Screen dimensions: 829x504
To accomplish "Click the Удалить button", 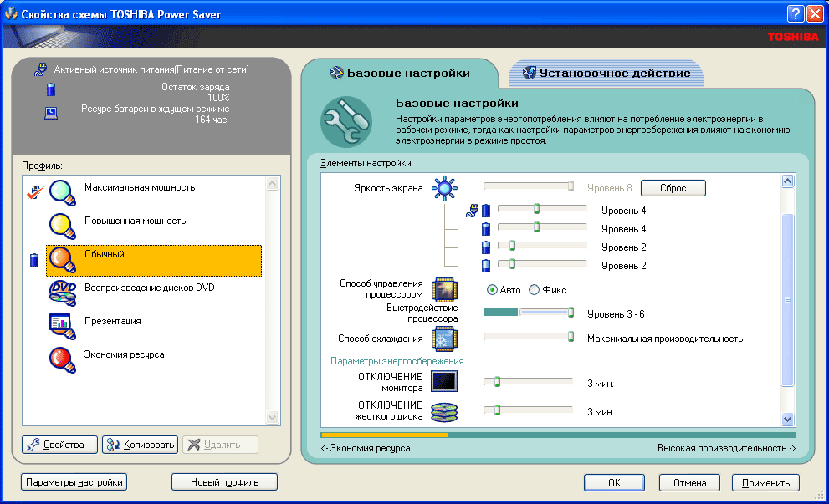I will click(221, 445).
